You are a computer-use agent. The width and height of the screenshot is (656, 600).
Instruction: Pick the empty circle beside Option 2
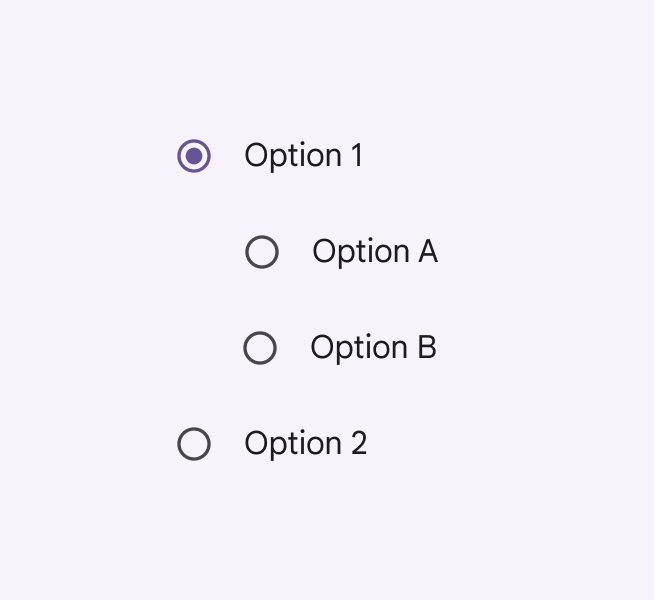[x=194, y=444]
